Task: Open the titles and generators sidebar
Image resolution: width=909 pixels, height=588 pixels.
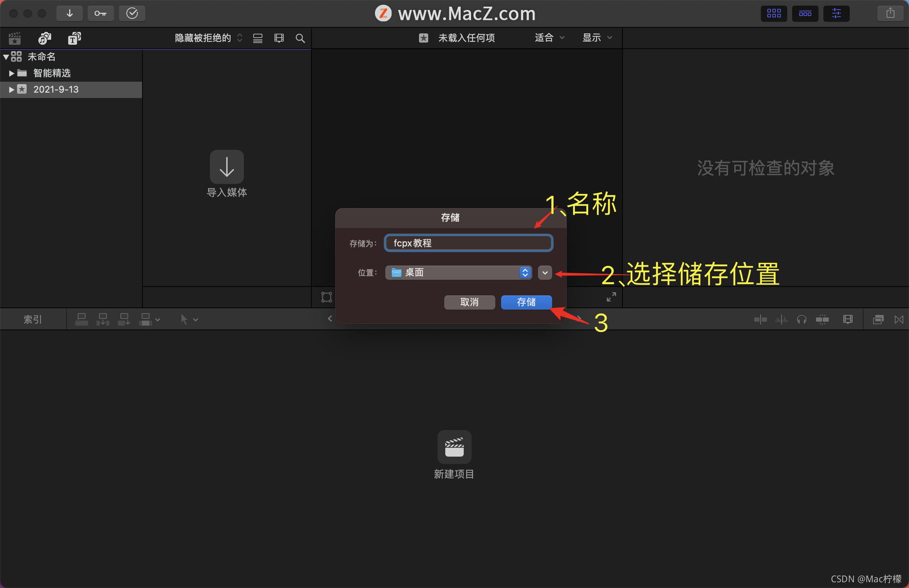Action: pos(74,38)
